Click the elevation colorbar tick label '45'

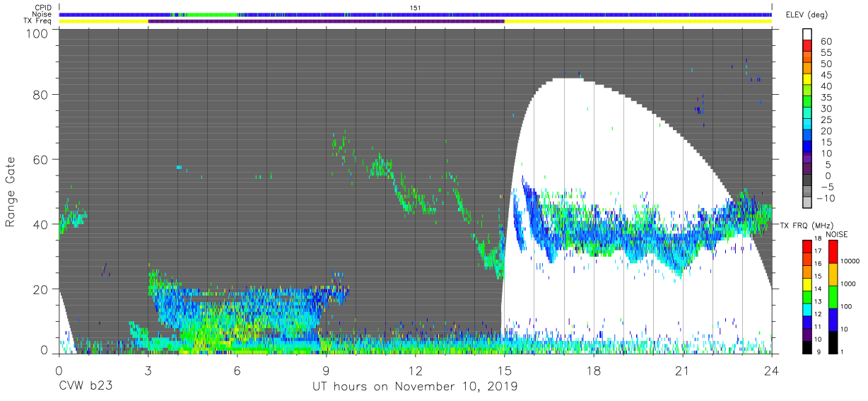(x=825, y=74)
